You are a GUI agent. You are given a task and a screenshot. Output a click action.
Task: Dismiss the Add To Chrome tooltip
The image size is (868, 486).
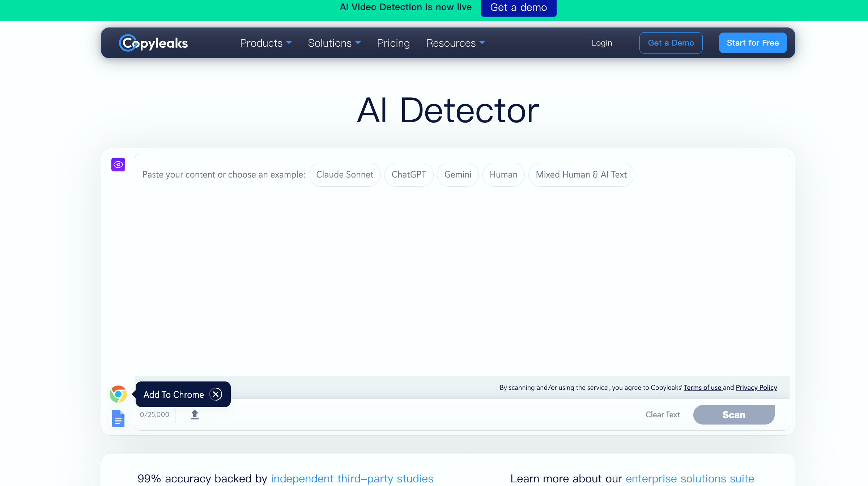(216, 394)
